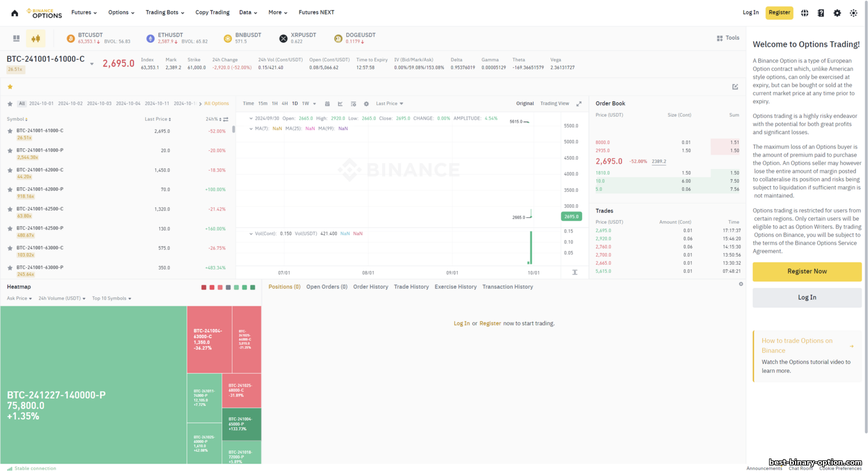The width and height of the screenshot is (868, 473).
Task: Open Copy Trading in the top menu
Action: point(212,12)
